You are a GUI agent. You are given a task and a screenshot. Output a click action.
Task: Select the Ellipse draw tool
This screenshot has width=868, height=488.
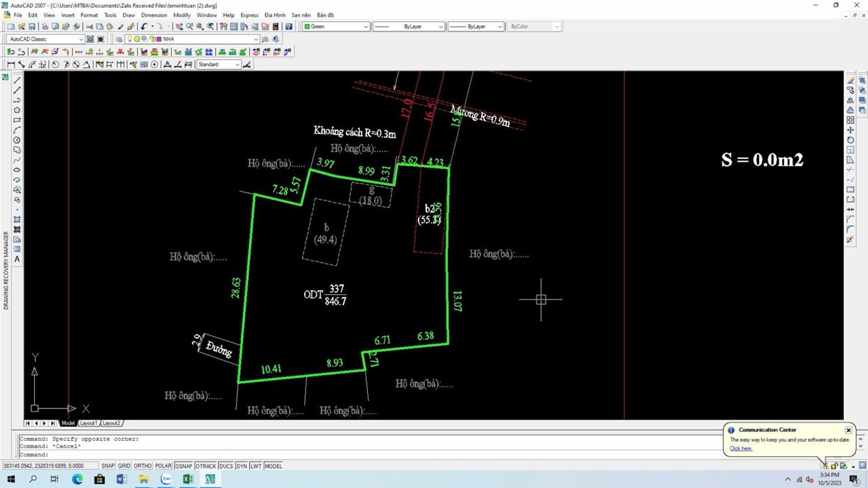17,170
